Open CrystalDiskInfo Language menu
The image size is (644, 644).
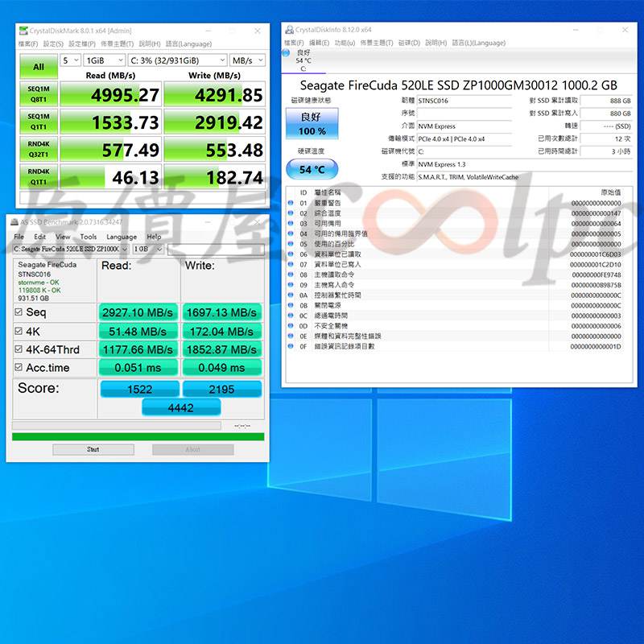click(x=478, y=43)
